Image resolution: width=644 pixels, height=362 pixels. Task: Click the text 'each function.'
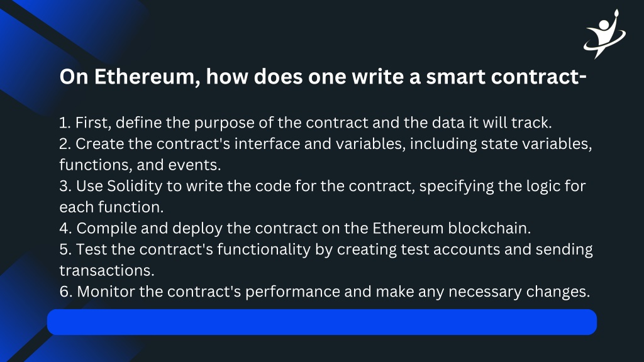tap(111, 207)
